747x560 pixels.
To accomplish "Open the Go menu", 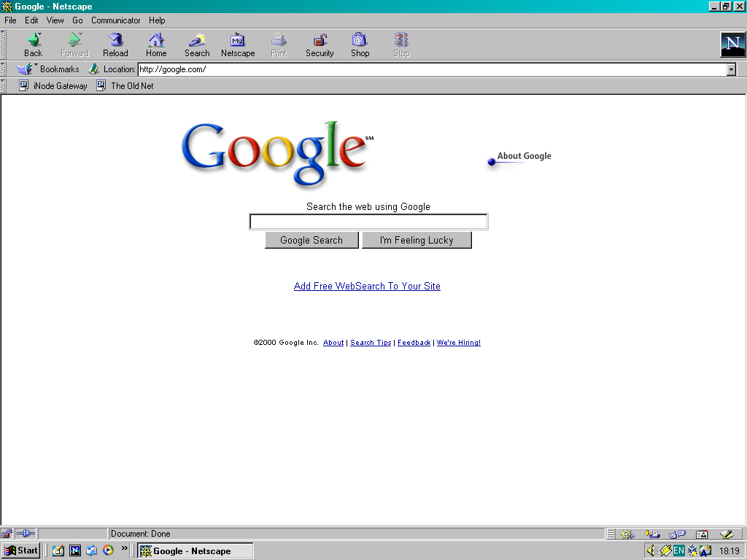I will [x=77, y=20].
